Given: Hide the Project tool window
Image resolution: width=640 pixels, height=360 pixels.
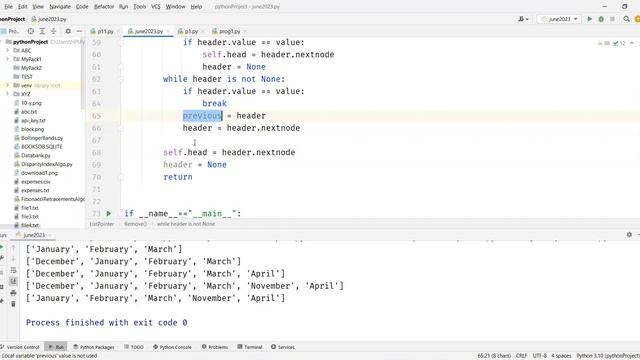Looking at the screenshot, I should (x=79, y=31).
